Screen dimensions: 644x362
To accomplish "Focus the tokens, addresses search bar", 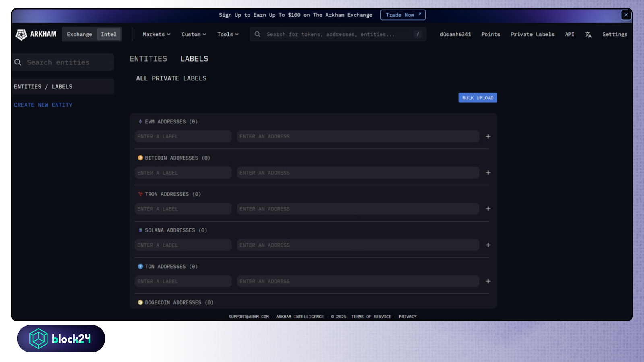I will click(338, 34).
